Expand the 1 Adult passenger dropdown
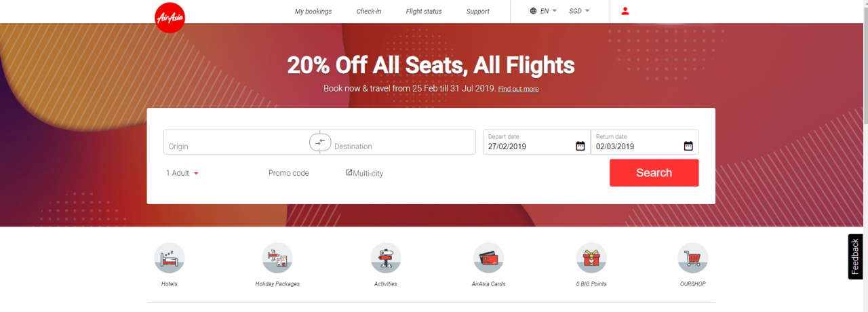868x312 pixels. [182, 173]
